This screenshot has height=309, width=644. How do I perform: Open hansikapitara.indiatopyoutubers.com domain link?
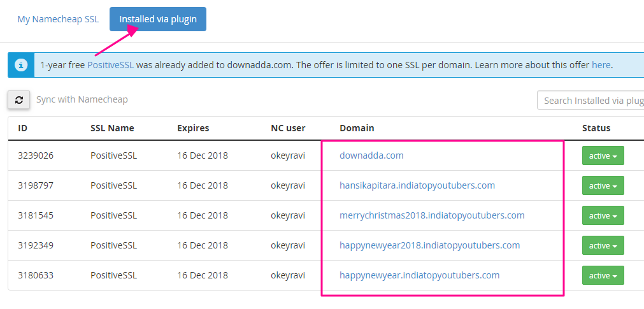[417, 185]
